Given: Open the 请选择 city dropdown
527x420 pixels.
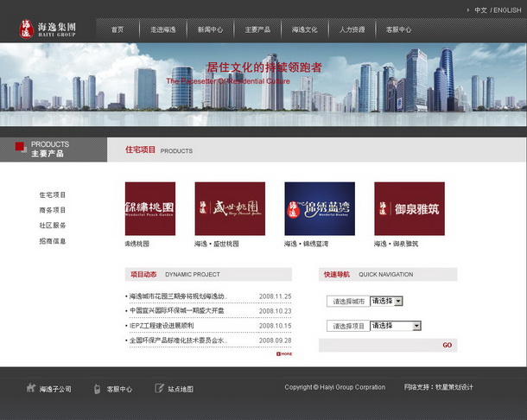Looking at the screenshot, I should [x=386, y=301].
